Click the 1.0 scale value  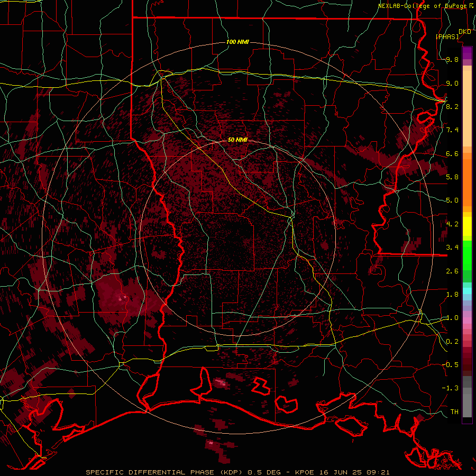[x=452, y=317]
